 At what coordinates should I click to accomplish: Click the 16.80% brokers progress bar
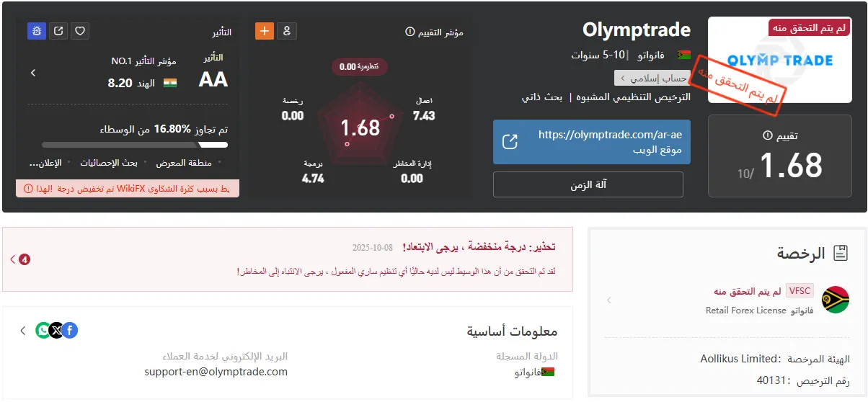click(135, 145)
